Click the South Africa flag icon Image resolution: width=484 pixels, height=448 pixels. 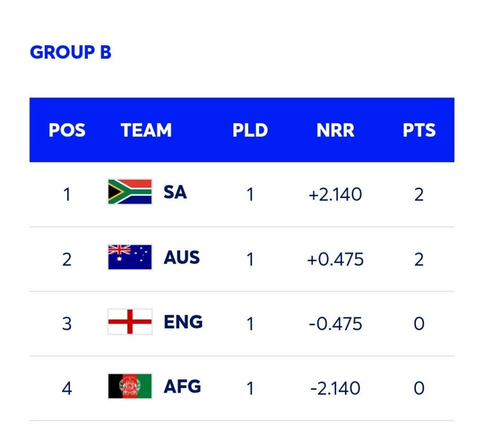coord(130,191)
